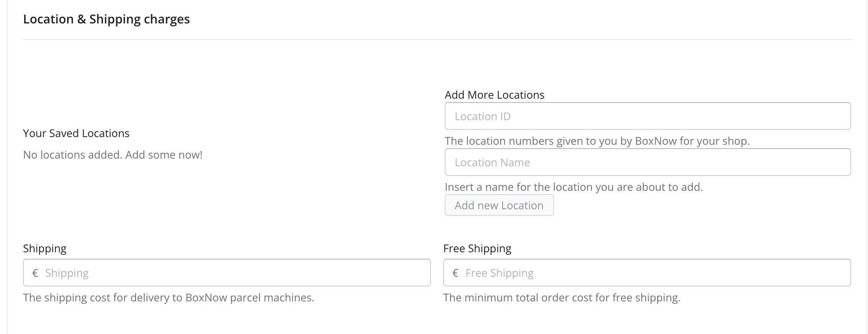Screen dimensions: 868x334
Task: Click 'BoxNow' in the location numbers hint
Action: click(x=656, y=141)
